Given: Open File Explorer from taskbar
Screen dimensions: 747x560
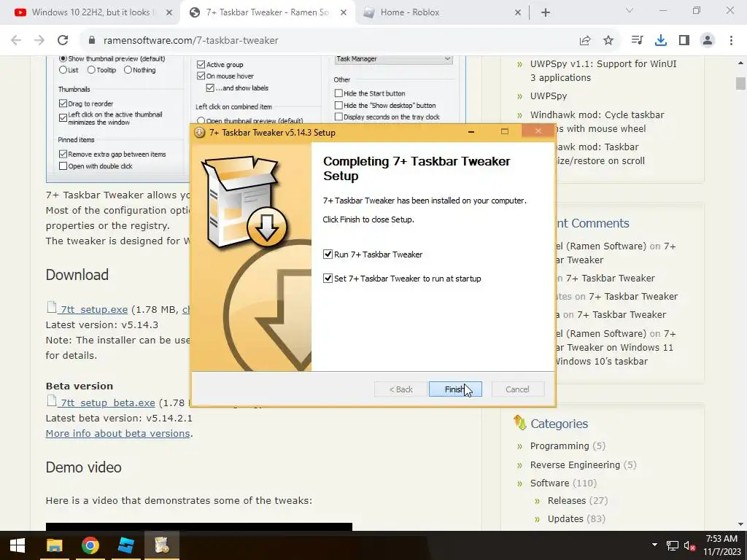Looking at the screenshot, I should 54,545.
